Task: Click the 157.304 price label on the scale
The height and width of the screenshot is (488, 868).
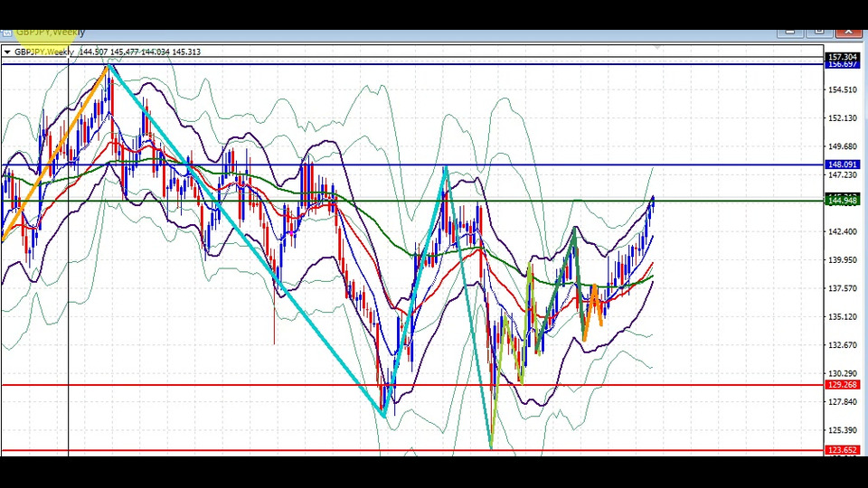Action: point(843,57)
